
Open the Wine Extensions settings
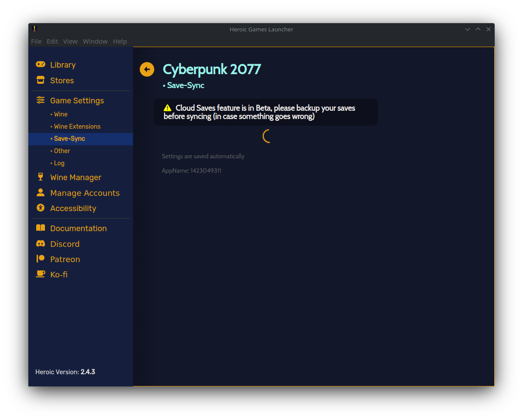(77, 126)
